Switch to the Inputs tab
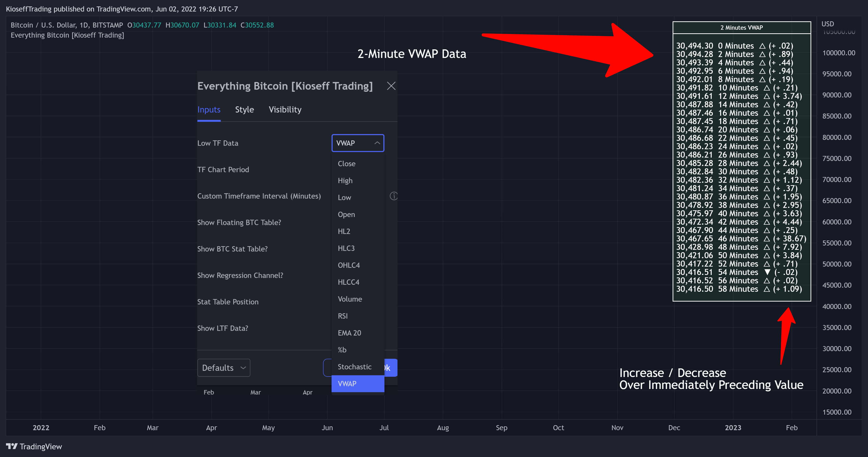Image resolution: width=868 pixels, height=457 pixels. click(209, 109)
